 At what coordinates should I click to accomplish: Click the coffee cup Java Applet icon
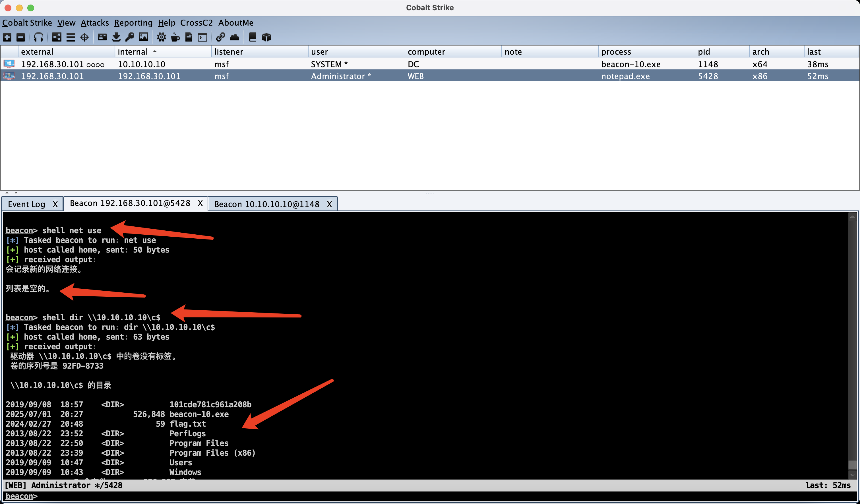tap(175, 37)
